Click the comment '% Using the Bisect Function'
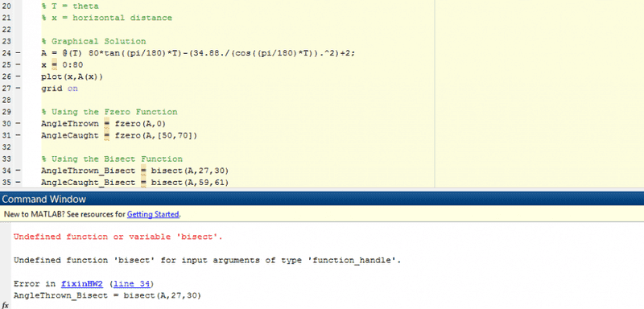 click(112, 159)
